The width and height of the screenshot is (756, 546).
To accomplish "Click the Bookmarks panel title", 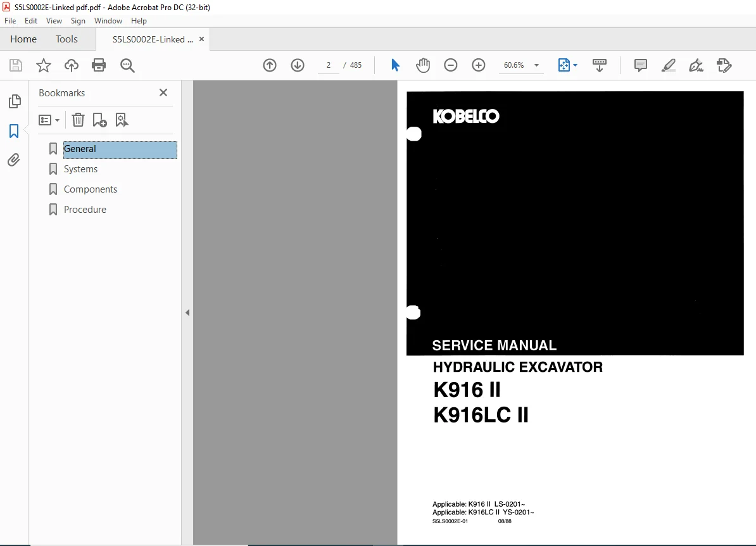I will (x=61, y=93).
